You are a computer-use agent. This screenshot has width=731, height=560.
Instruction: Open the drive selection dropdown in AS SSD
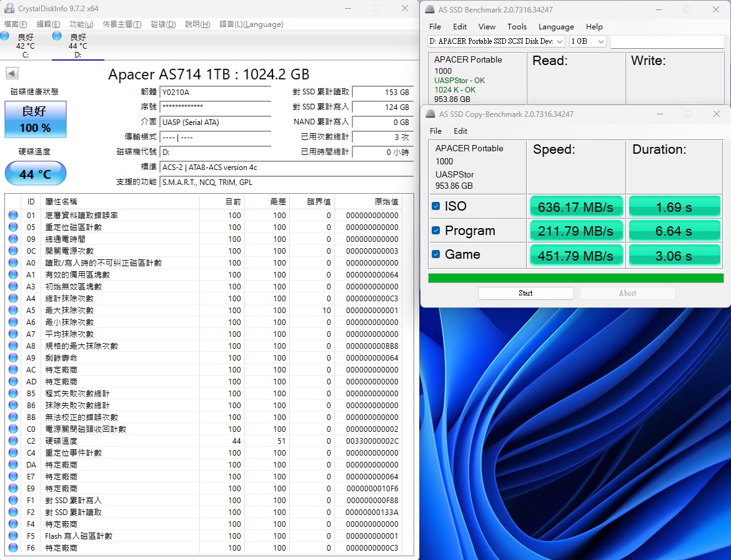coord(497,41)
